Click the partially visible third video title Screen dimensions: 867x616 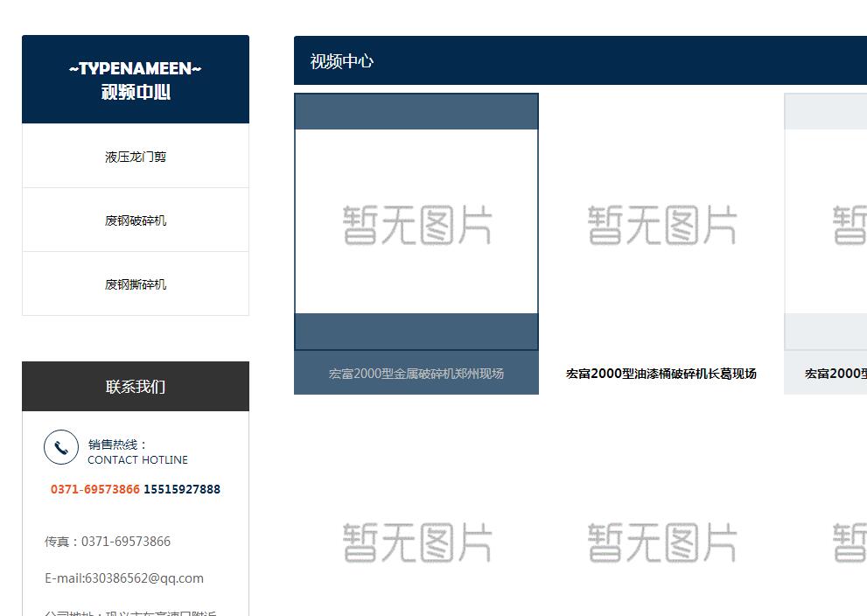click(x=836, y=374)
